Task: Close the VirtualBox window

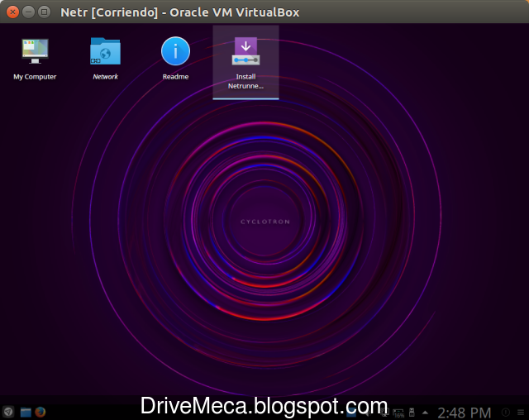Action: click(12, 12)
